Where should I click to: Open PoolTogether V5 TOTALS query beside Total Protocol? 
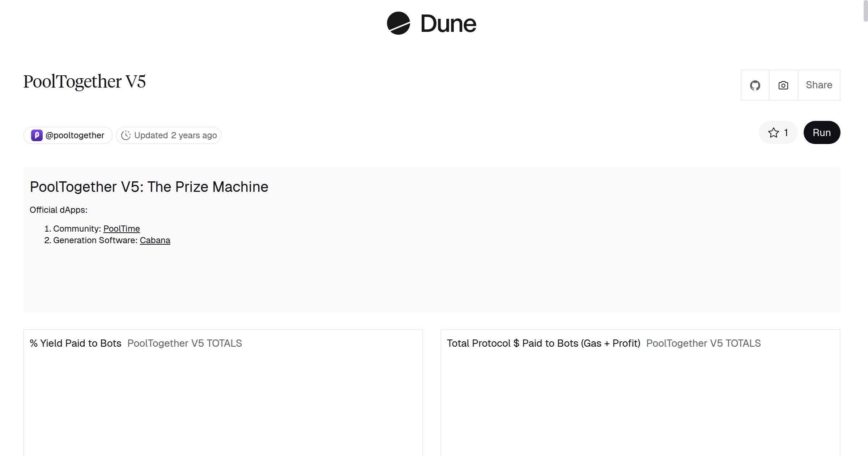(703, 343)
